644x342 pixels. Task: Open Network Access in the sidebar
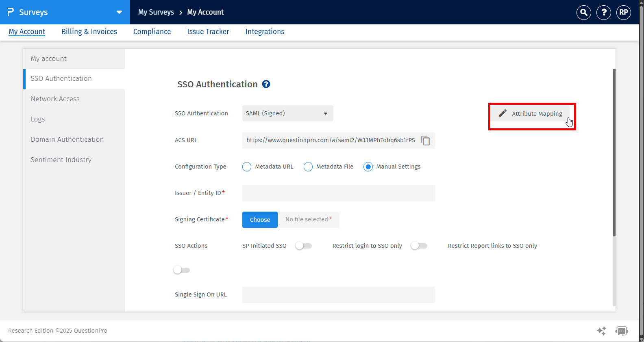tap(55, 99)
